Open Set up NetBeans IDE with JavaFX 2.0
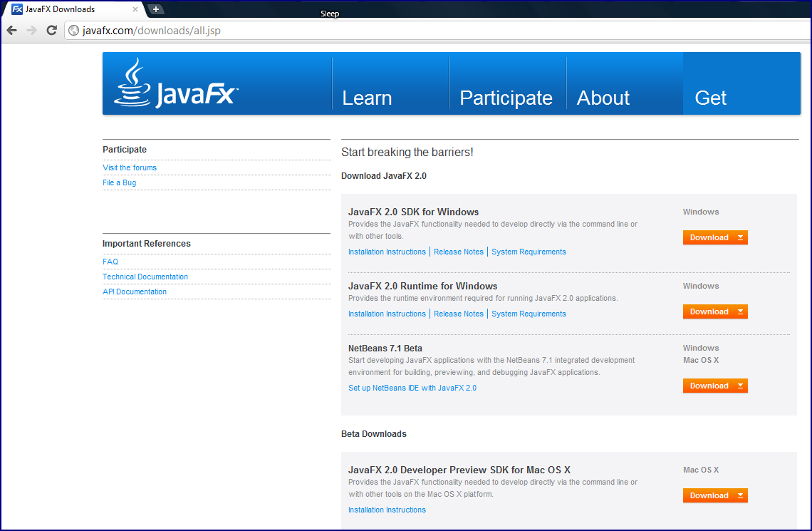Image resolution: width=812 pixels, height=531 pixels. click(412, 388)
